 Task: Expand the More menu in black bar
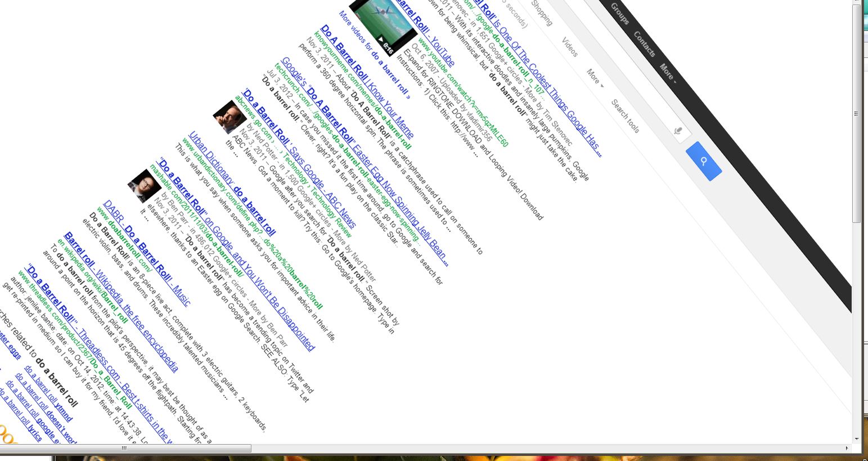click(668, 73)
